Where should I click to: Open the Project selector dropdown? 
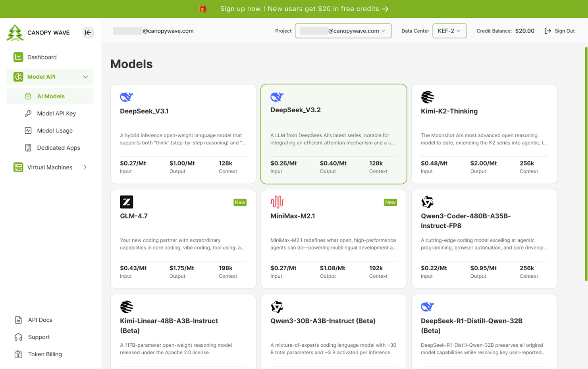[343, 31]
